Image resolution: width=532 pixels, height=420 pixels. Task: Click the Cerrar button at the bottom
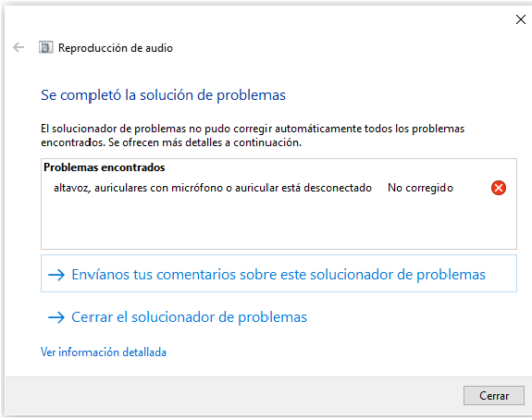pyautogui.click(x=494, y=396)
